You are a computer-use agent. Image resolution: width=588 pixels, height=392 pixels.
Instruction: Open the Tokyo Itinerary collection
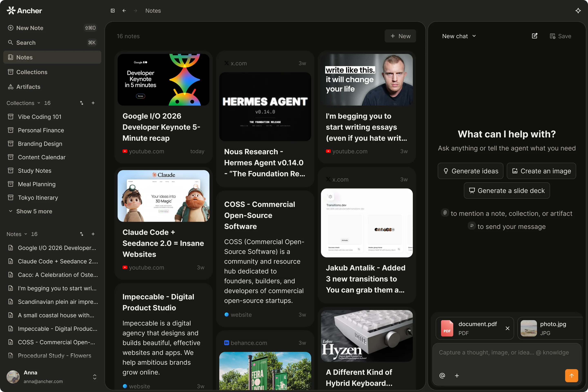(x=52, y=198)
